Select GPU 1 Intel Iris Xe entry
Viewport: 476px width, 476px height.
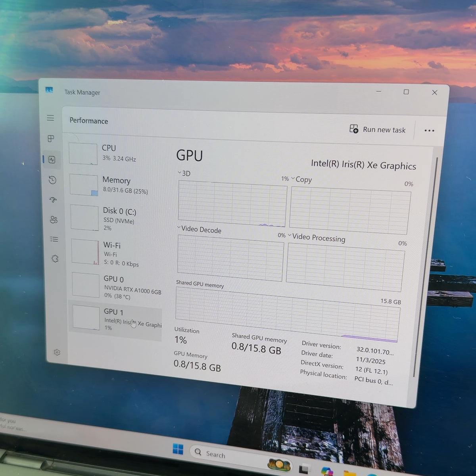click(x=116, y=320)
